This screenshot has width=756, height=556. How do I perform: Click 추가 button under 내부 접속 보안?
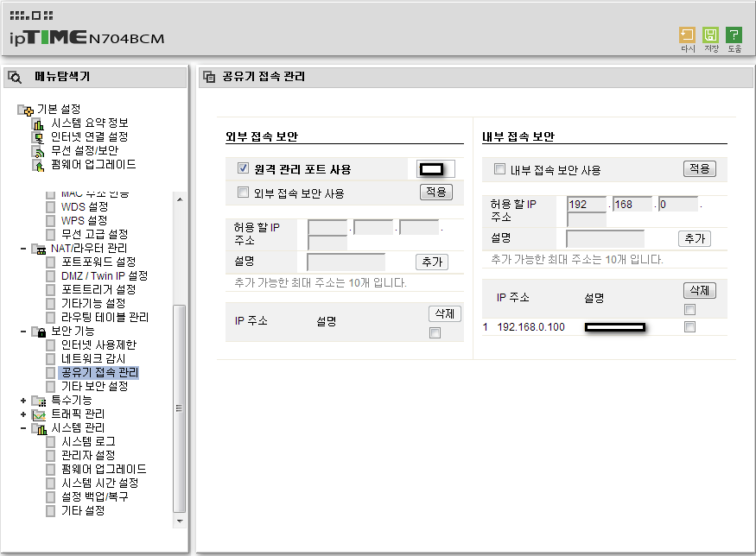695,238
